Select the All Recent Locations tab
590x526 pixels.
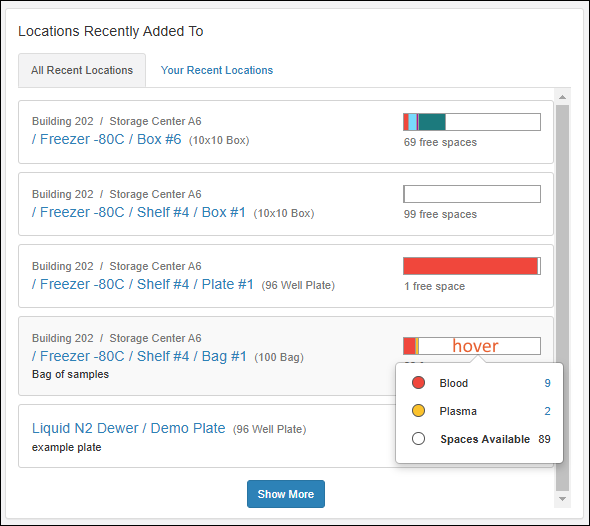click(82, 70)
